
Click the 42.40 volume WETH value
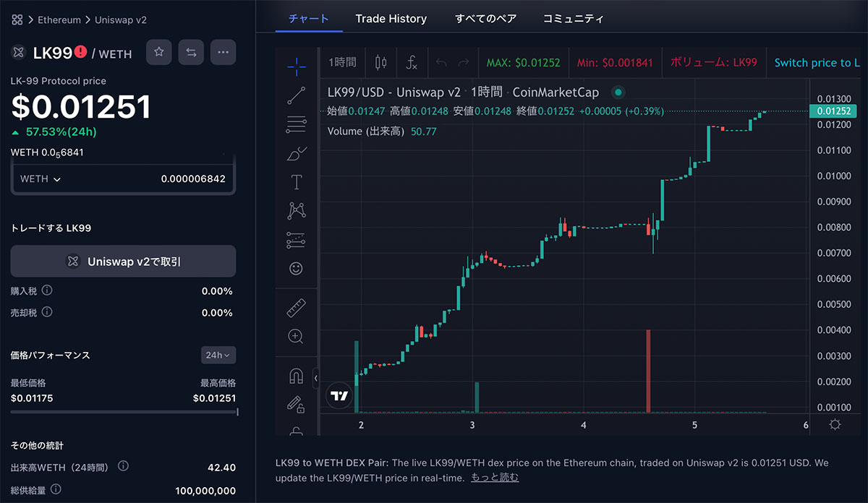[x=221, y=468]
